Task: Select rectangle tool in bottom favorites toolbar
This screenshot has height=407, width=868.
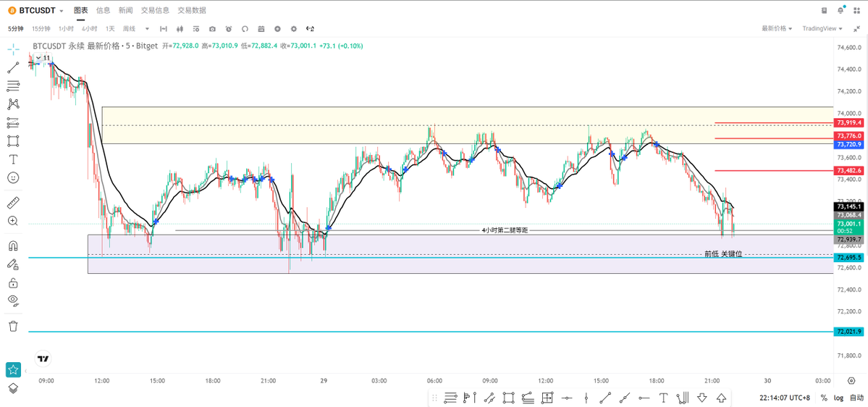Action: tap(508, 397)
